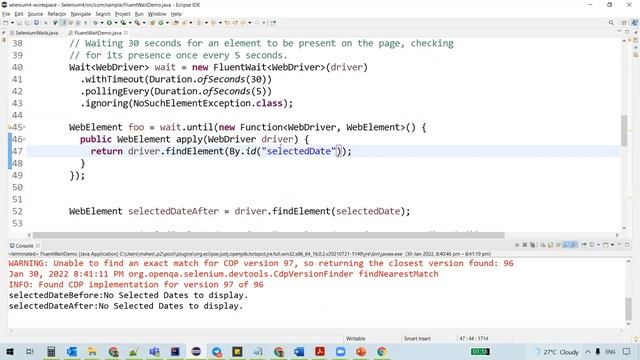Open the Run dropdown arrow beside green Run
The image size is (640, 360).
(116, 22)
